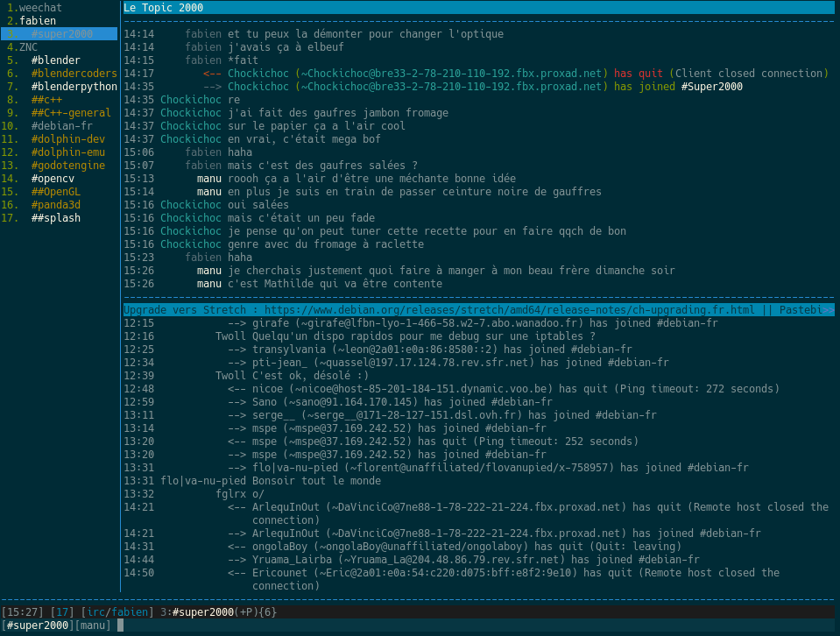Open the Debian Stretch upgrade notes URL

tap(509, 310)
